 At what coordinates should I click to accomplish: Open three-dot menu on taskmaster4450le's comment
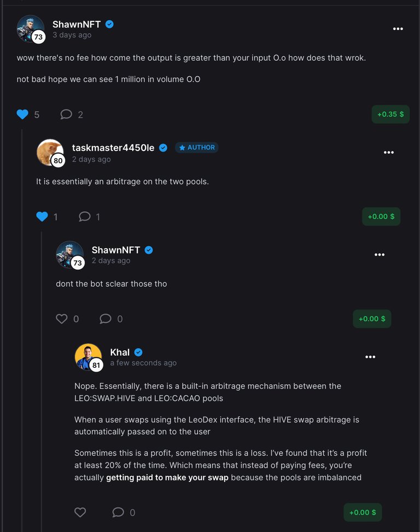pos(389,153)
